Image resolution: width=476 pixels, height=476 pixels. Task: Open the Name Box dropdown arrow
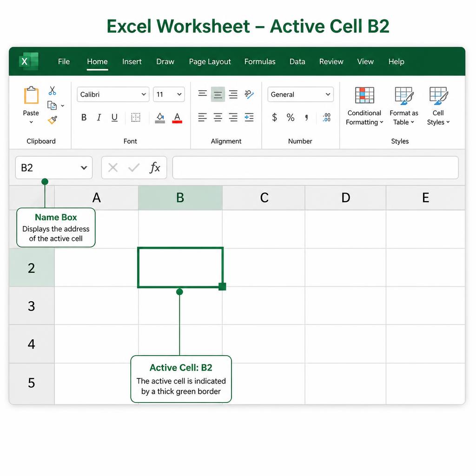(x=84, y=167)
